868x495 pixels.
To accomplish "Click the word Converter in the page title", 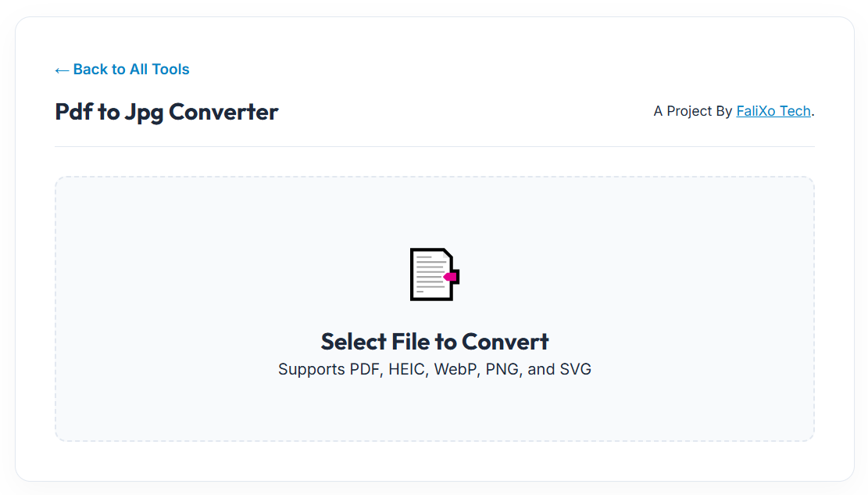I will coord(223,112).
